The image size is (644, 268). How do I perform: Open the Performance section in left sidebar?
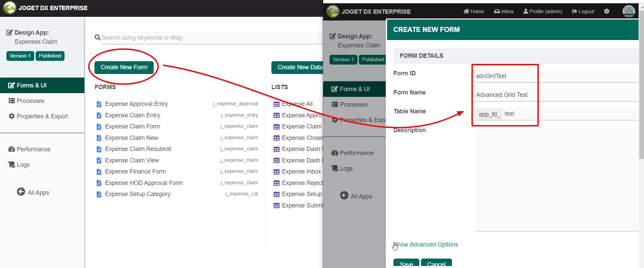(x=33, y=149)
